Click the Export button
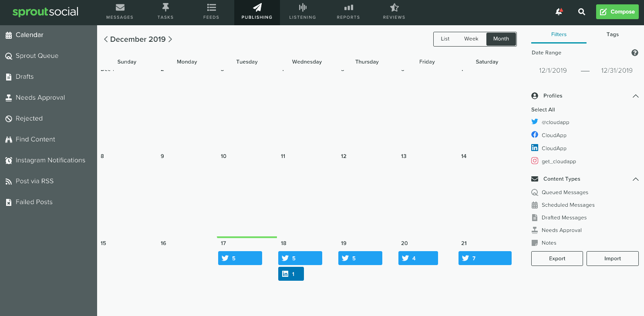 tap(557, 259)
